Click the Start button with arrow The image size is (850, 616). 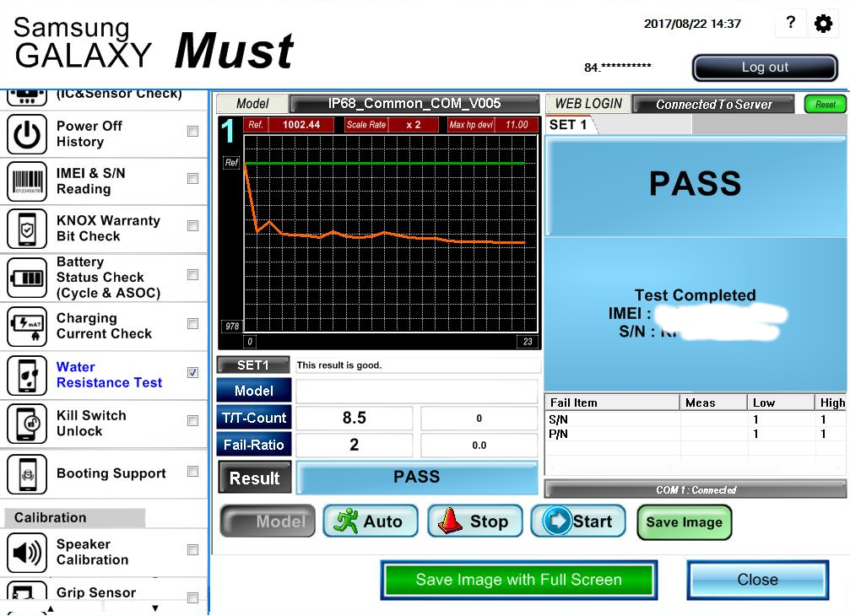[x=578, y=521]
